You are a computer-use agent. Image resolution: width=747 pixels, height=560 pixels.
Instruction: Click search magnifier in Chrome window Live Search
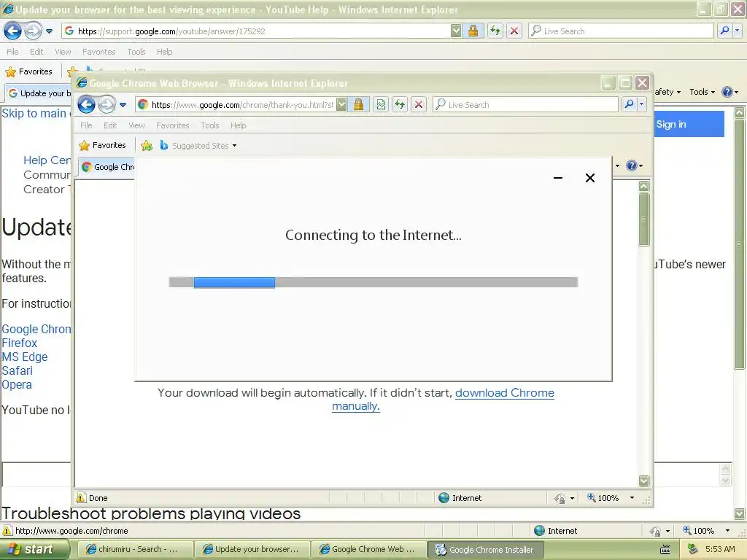(629, 104)
